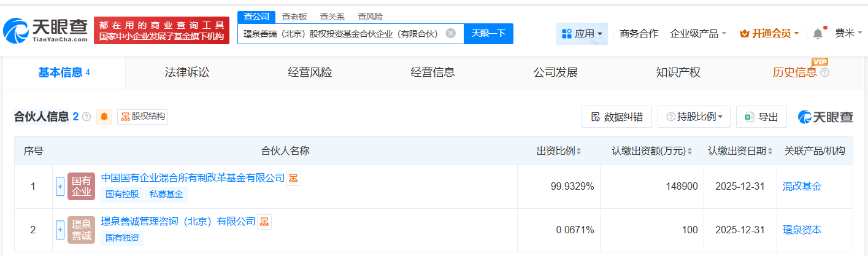Expand row 1 with the plus toggle
This screenshot has height=256, width=868.
[60, 186]
